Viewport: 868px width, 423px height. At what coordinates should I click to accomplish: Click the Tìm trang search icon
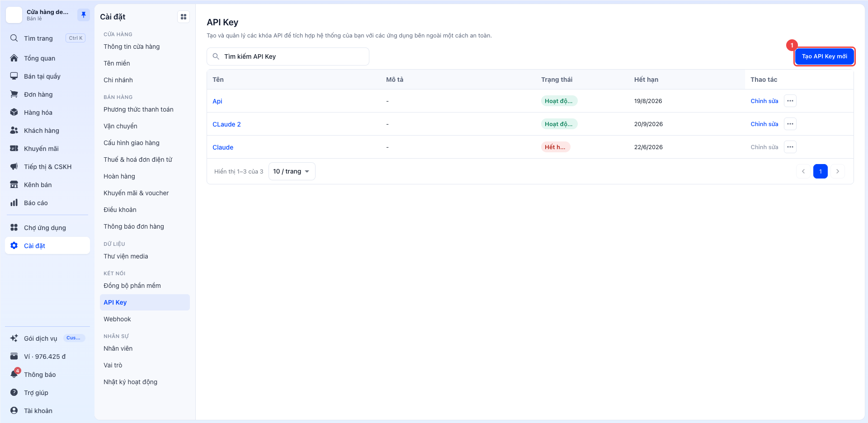pos(14,38)
